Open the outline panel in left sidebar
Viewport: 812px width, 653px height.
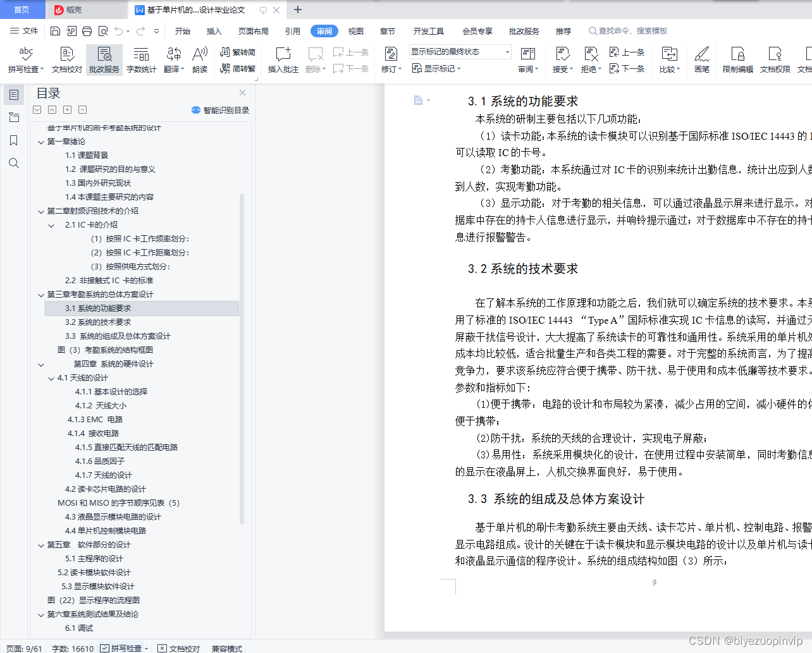14,95
